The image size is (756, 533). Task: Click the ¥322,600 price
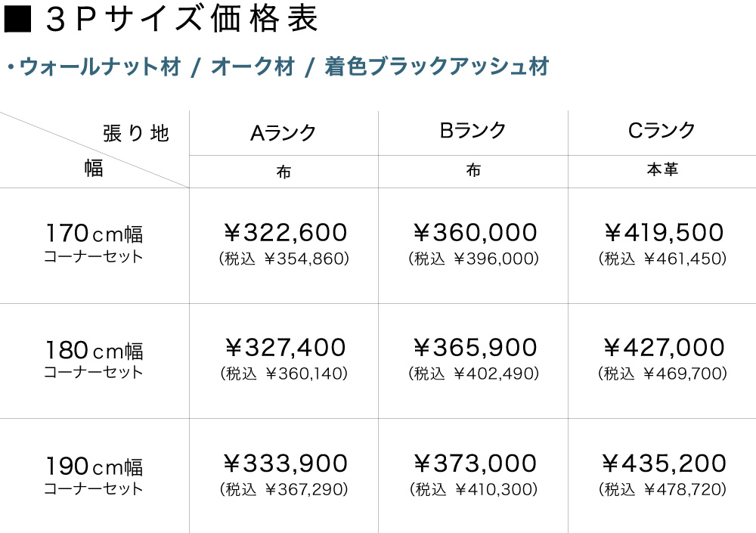tap(285, 232)
